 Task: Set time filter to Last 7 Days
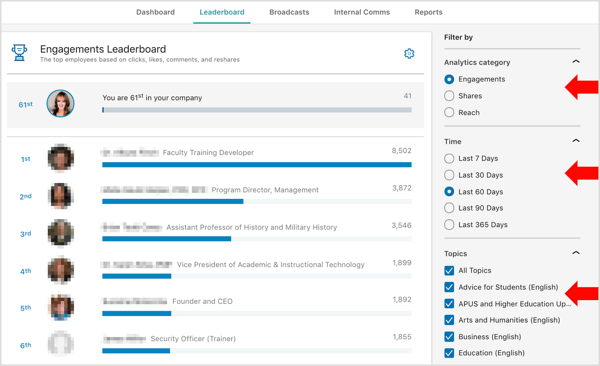(x=449, y=158)
